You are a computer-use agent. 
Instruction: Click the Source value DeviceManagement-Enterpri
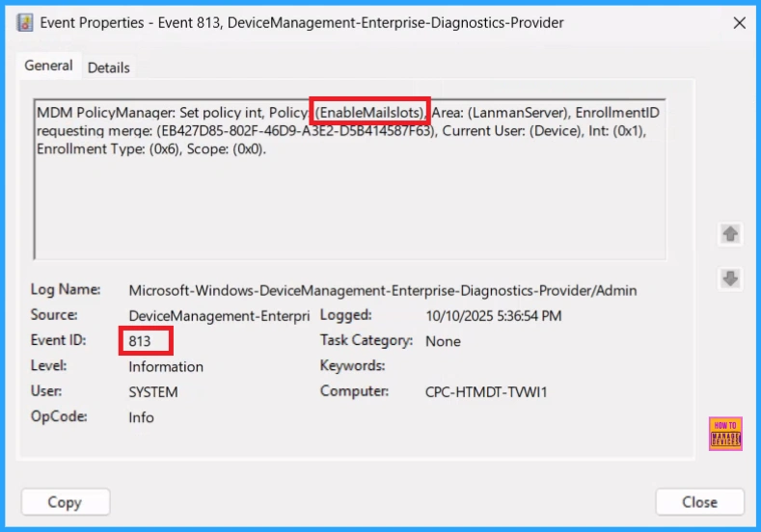click(x=219, y=315)
